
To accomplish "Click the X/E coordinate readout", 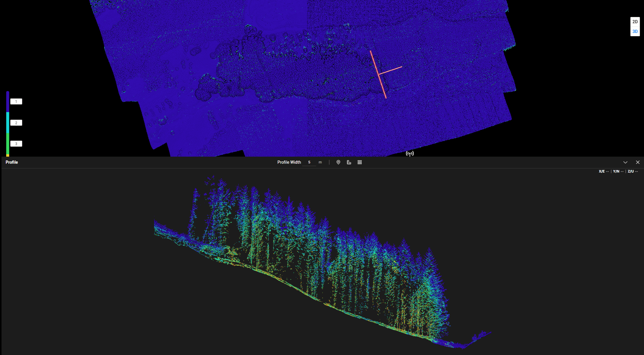I will [604, 171].
